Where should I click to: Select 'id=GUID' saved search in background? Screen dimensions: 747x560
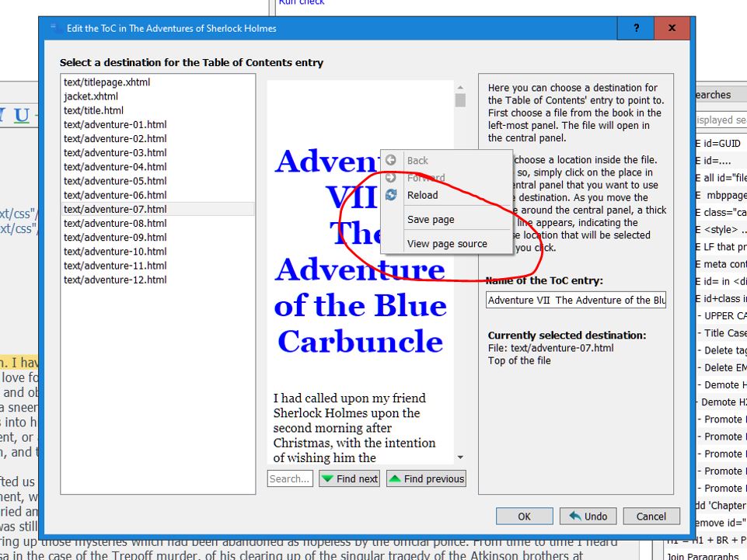721,144
